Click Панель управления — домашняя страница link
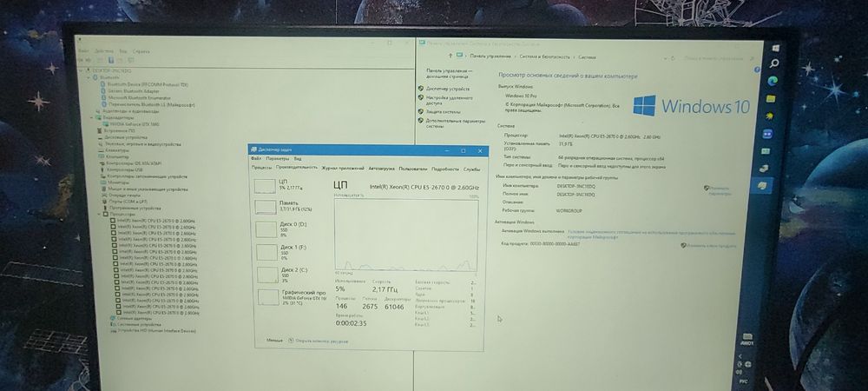868x391 pixels. tap(450, 74)
